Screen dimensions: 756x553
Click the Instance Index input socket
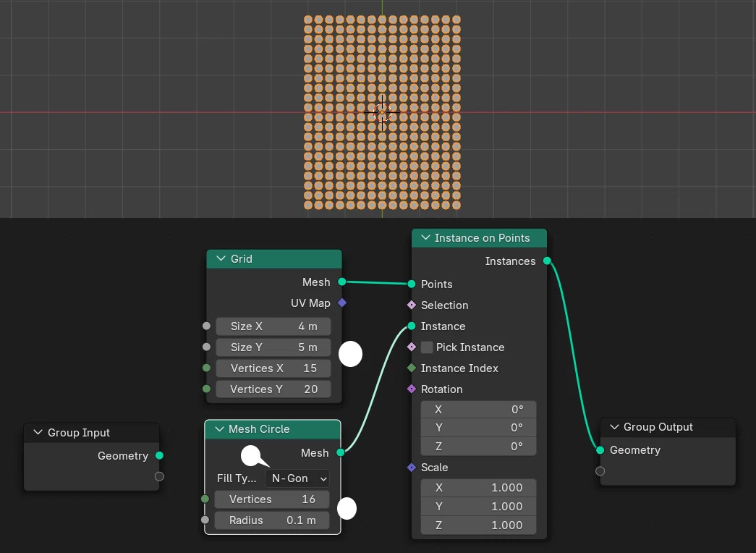(411, 368)
